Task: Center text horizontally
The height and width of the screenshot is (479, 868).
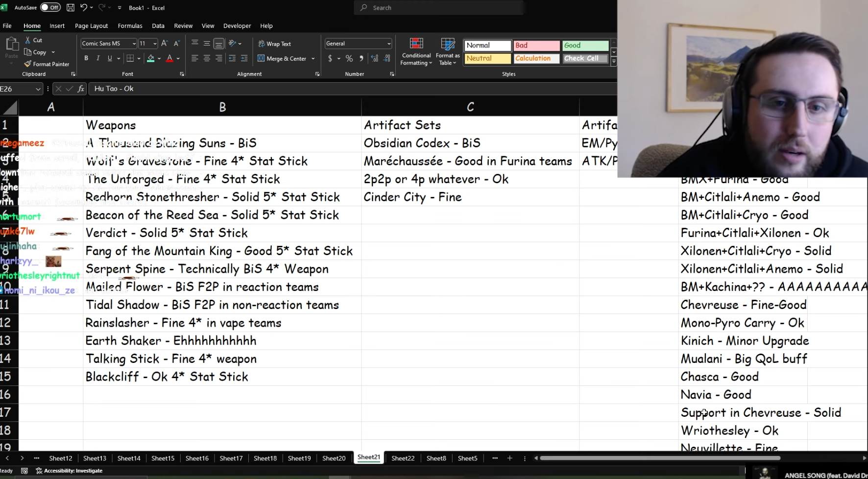Action: tap(207, 58)
